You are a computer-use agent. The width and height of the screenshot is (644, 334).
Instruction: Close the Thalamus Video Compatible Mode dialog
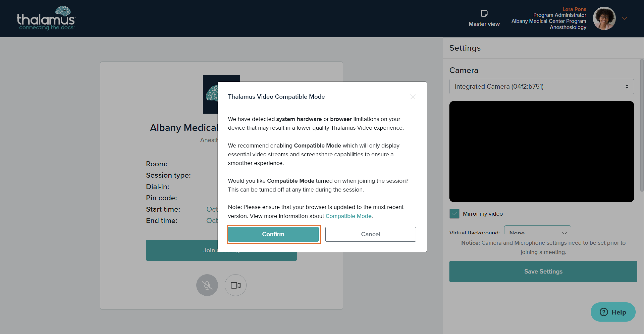[413, 97]
